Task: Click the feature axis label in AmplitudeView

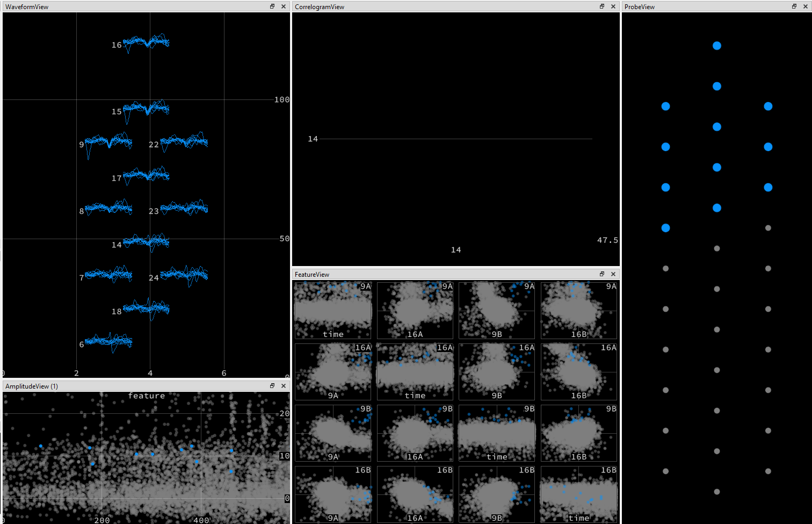Action: click(x=146, y=396)
